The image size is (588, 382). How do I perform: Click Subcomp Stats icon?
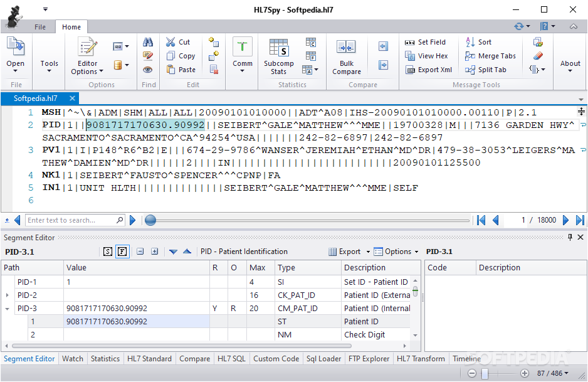coord(278,56)
